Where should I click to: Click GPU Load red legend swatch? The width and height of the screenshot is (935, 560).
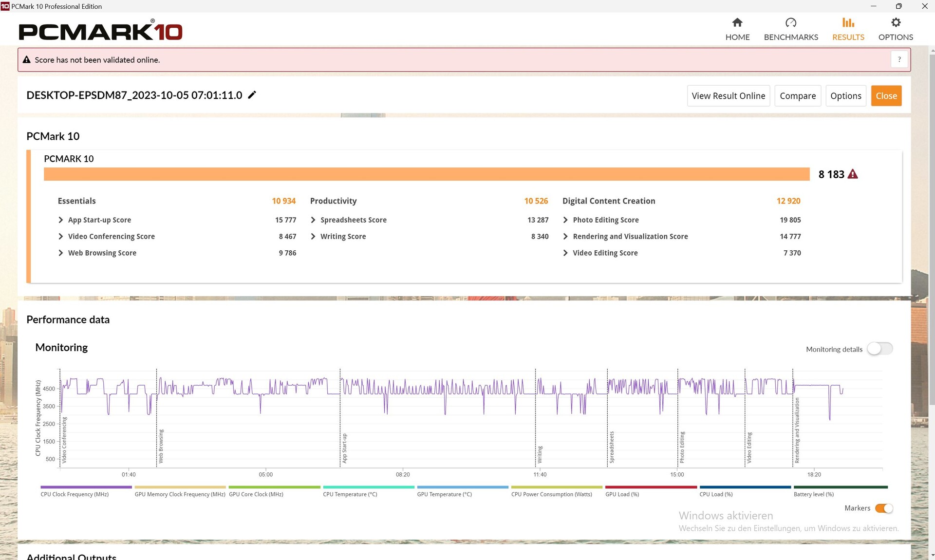[x=651, y=487]
